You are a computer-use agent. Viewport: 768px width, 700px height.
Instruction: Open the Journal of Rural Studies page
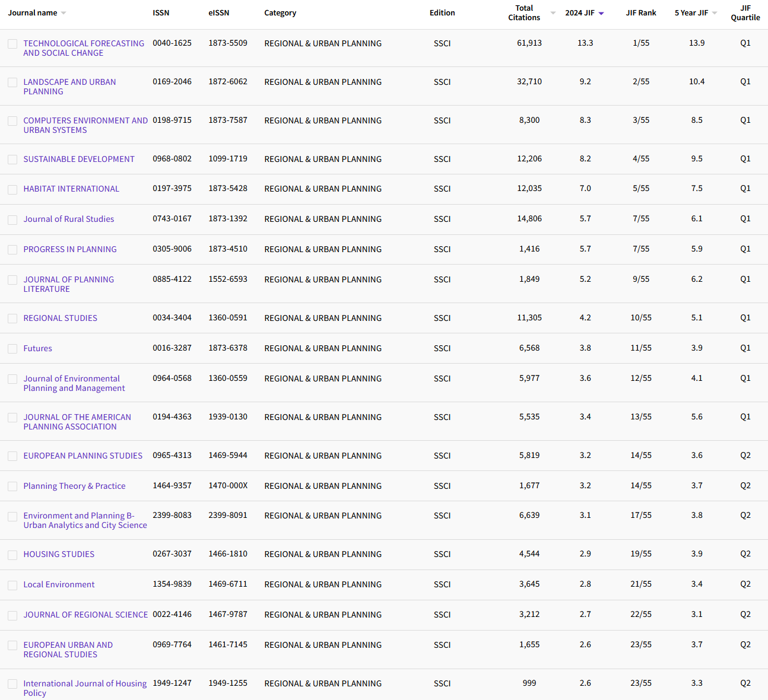(68, 219)
